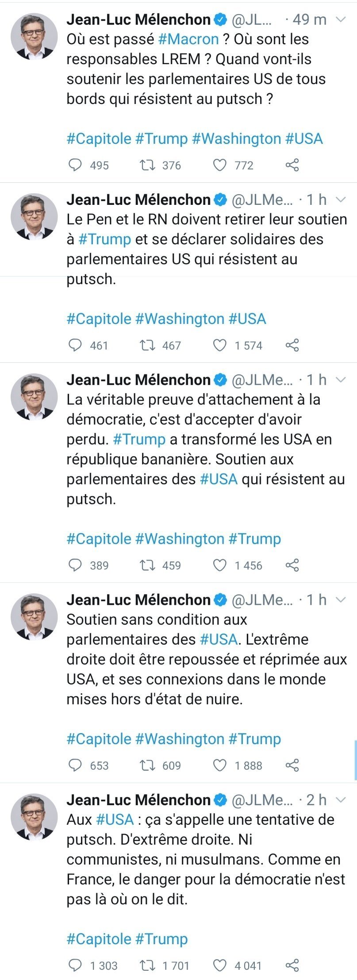357x980 pixels.
Task: Expand the menu chevron on the 2 h tweet
Action: click(341, 799)
